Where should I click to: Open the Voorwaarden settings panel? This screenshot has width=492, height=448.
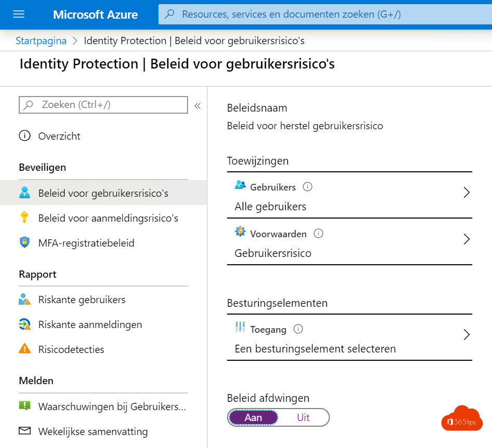point(467,239)
